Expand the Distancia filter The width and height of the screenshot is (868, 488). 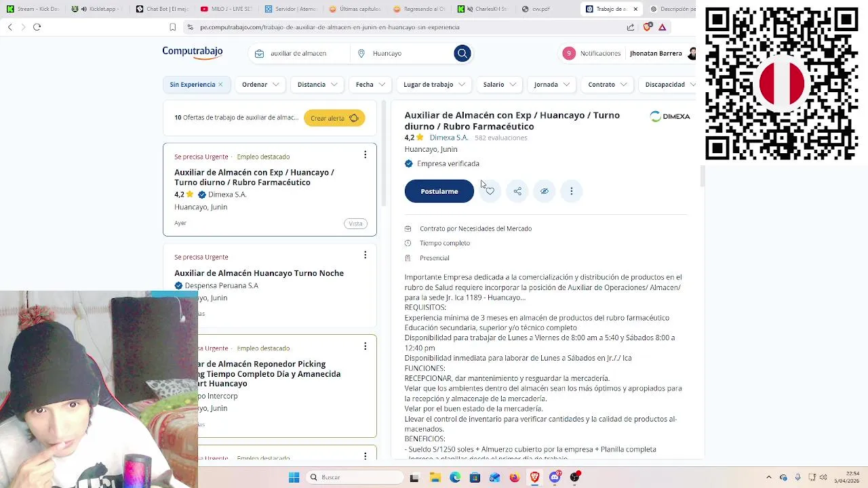point(317,85)
